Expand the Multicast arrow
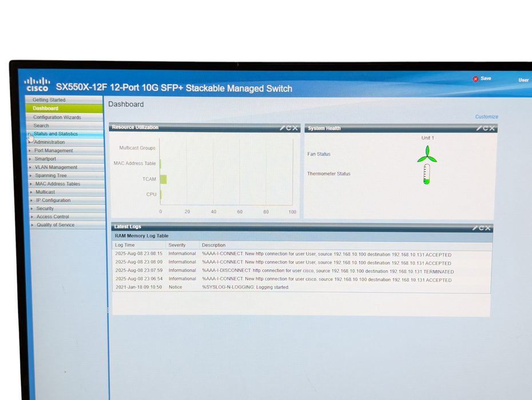 (31, 192)
